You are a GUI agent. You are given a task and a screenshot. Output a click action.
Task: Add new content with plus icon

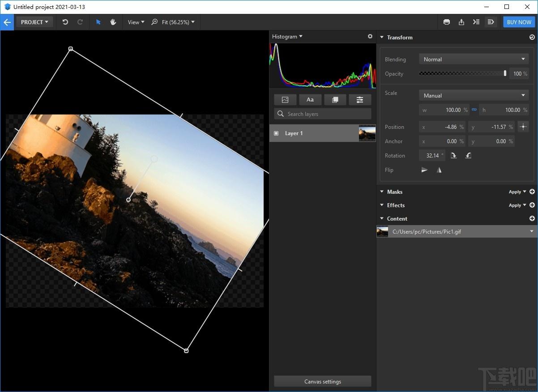click(x=532, y=218)
